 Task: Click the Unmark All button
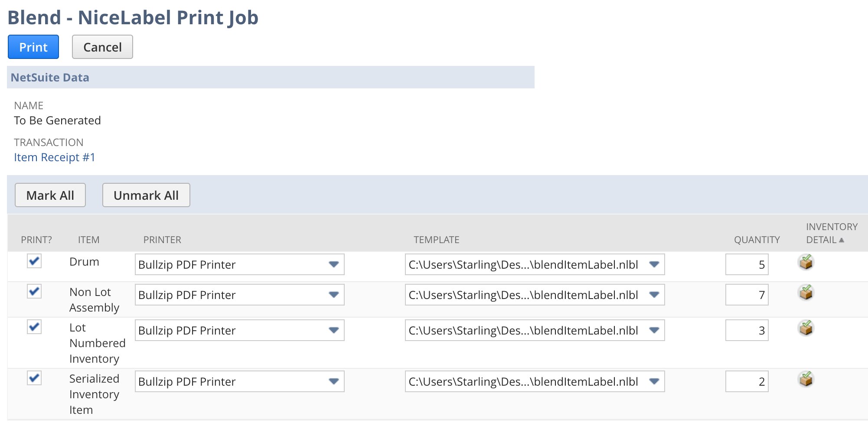pos(146,195)
